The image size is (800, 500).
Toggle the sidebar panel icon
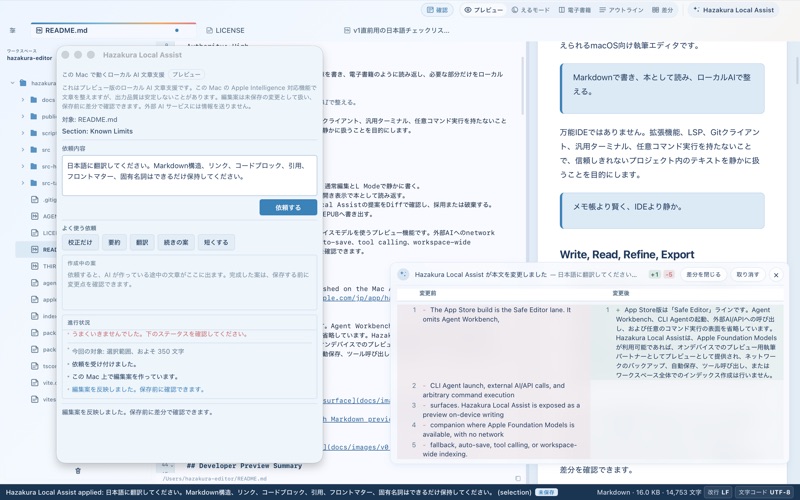click(x=13, y=31)
